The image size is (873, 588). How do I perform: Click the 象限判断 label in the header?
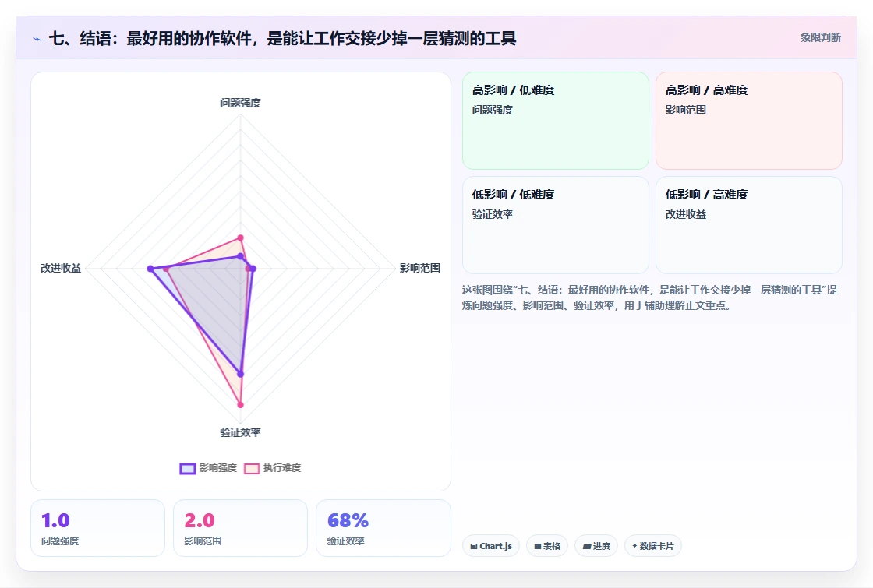coord(820,38)
